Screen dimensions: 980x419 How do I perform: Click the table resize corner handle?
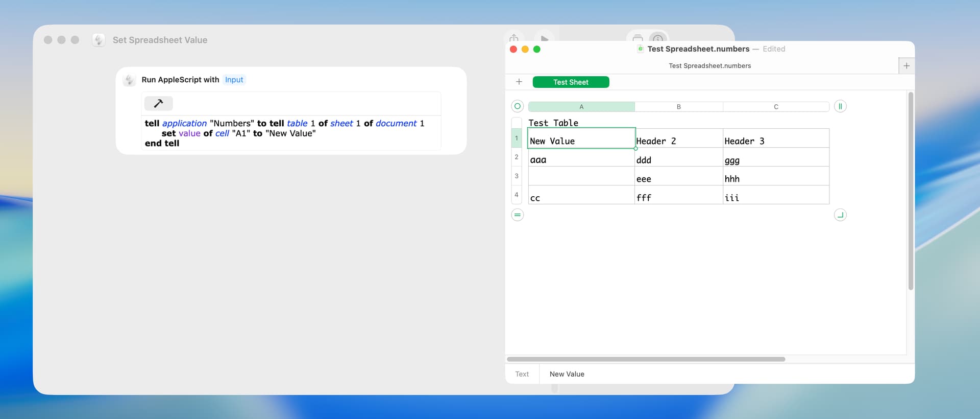click(x=840, y=215)
